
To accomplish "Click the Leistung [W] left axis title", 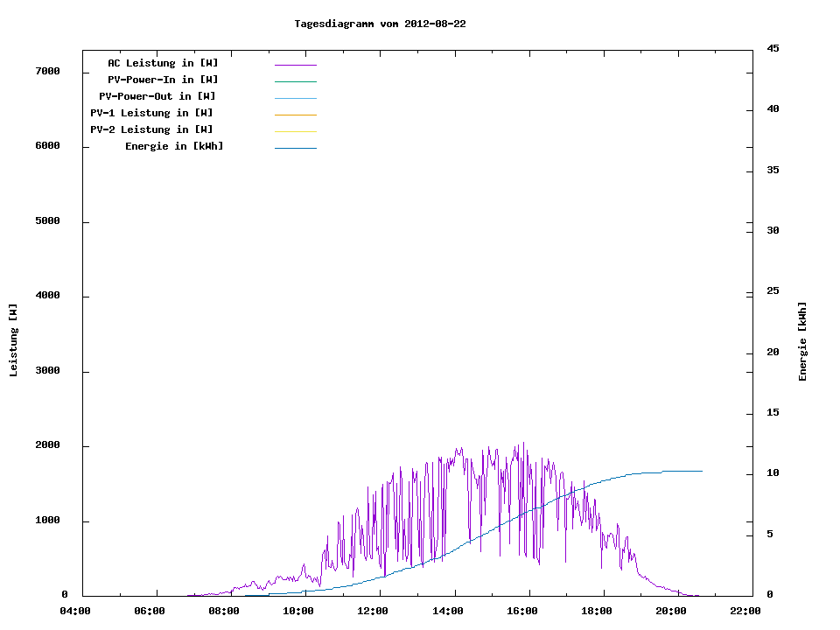I will click(13, 340).
